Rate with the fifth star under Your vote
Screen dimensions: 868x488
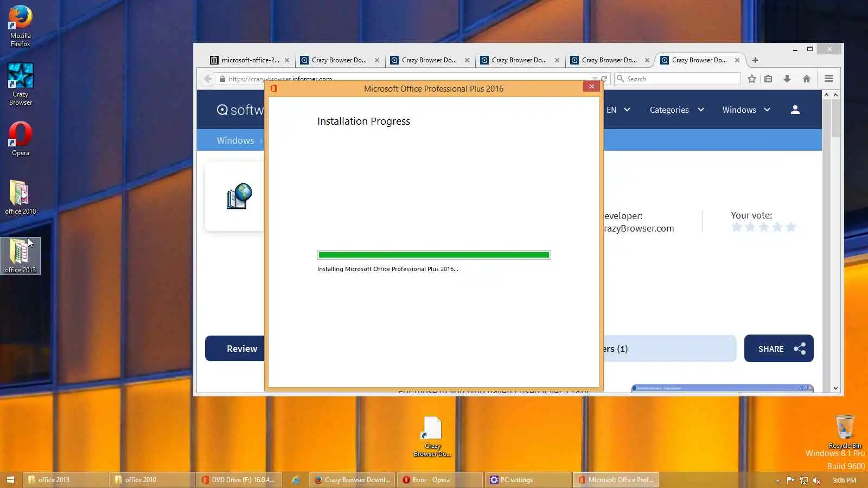point(791,227)
